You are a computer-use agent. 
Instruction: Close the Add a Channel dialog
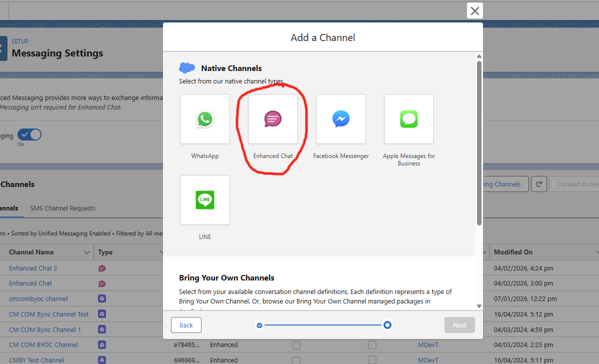point(475,10)
